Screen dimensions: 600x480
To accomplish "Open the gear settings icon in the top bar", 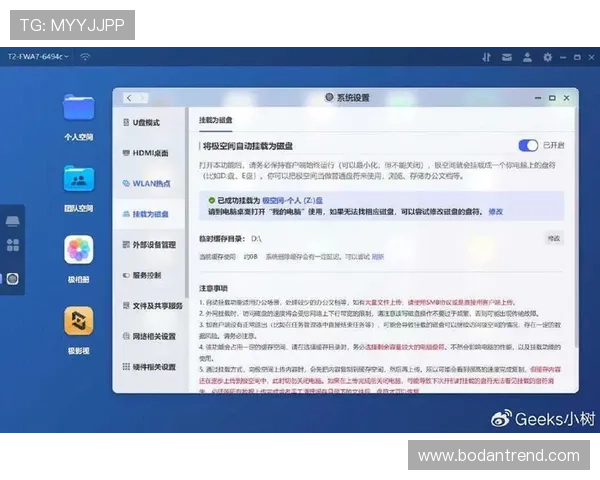I will coord(548,57).
